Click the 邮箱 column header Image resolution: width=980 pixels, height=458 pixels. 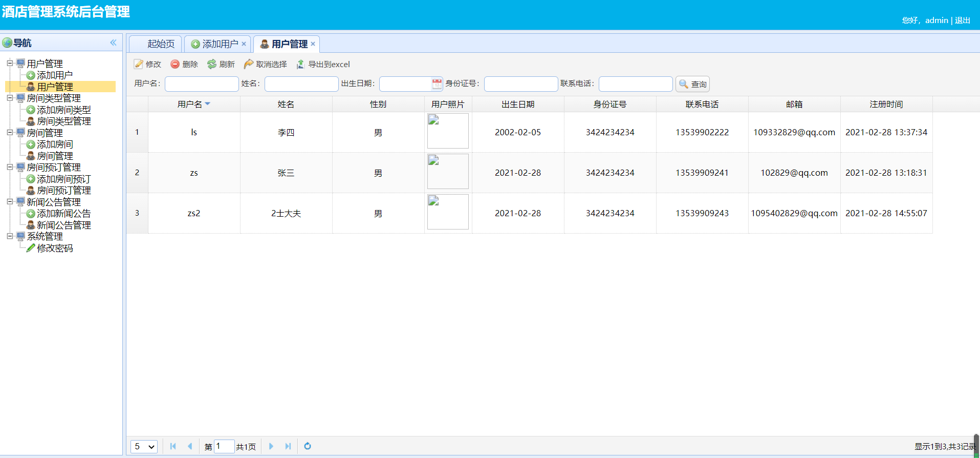point(794,104)
